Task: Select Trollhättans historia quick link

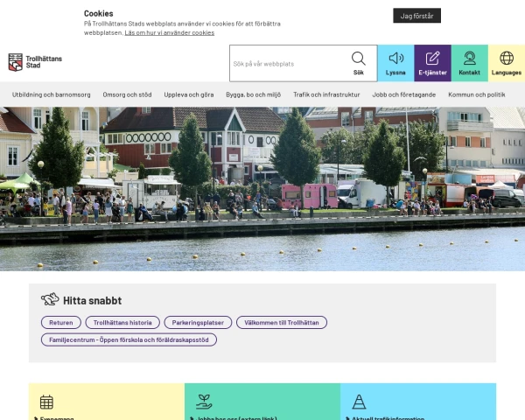Action: pyautogui.click(x=122, y=323)
